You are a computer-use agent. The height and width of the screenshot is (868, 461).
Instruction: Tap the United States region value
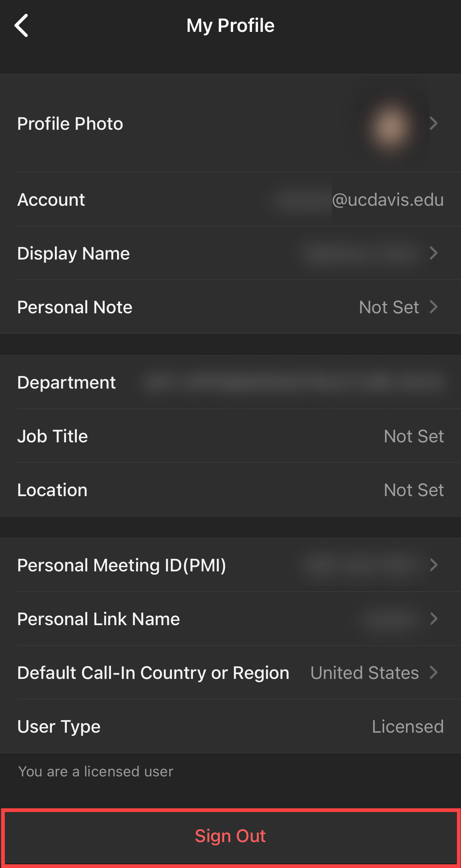364,673
